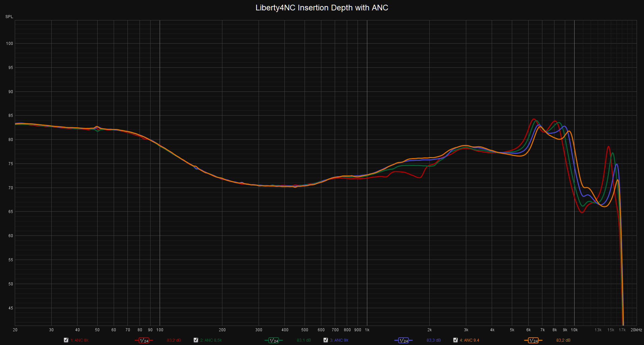
Task: Click the 85 dB SPL axis label
Action: tap(11, 116)
